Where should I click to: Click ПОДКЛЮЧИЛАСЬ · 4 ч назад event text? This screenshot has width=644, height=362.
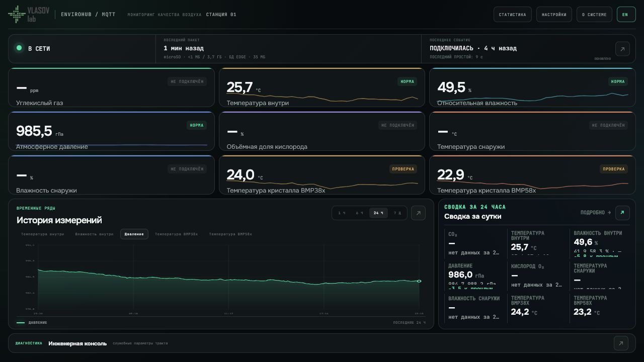[473, 48]
